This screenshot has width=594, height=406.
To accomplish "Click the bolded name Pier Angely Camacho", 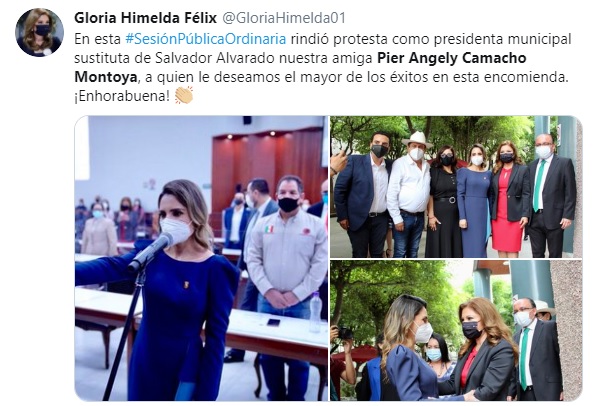I will coord(452,58).
